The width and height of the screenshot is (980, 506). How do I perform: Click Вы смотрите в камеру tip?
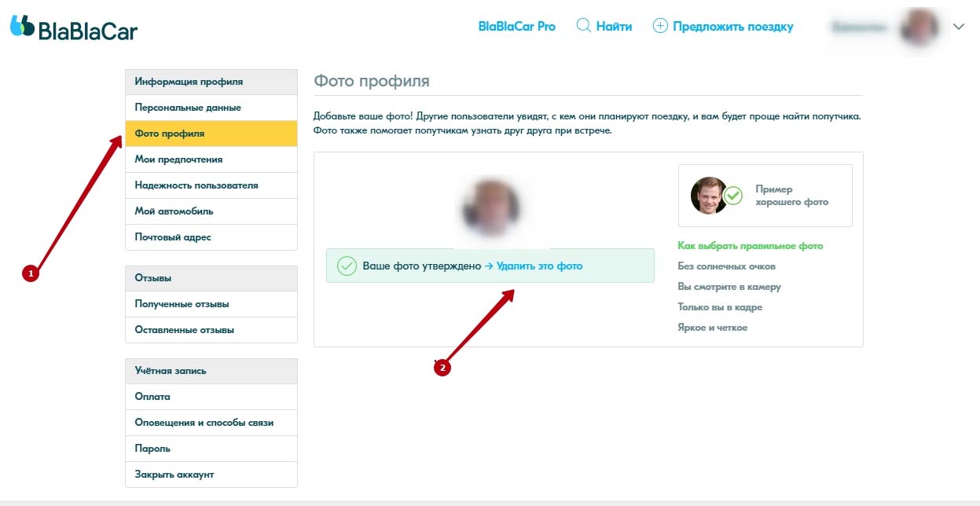click(x=729, y=287)
